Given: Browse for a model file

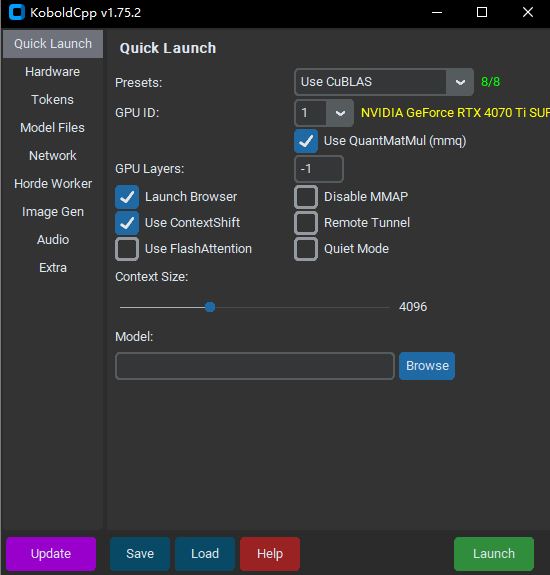Looking at the screenshot, I should 427,366.
